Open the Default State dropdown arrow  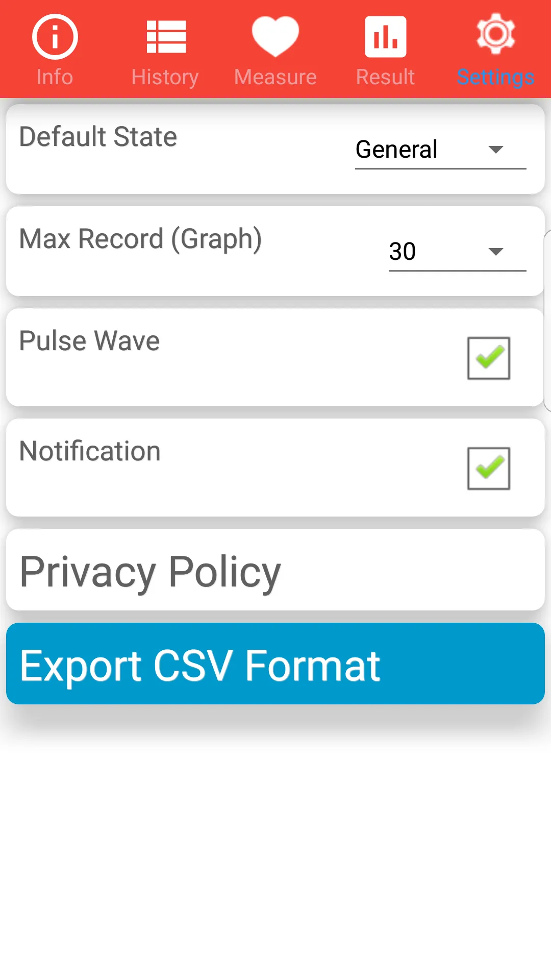[496, 150]
